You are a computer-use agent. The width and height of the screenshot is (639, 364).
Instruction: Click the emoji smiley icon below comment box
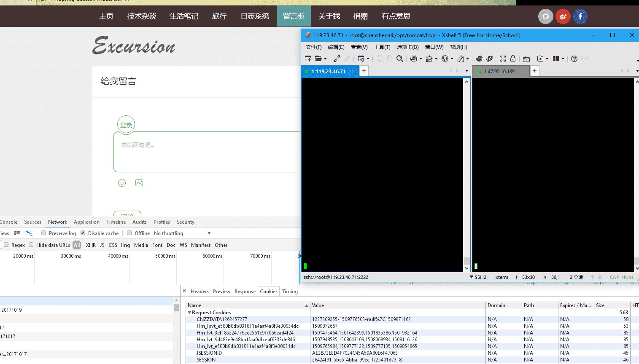[122, 183]
